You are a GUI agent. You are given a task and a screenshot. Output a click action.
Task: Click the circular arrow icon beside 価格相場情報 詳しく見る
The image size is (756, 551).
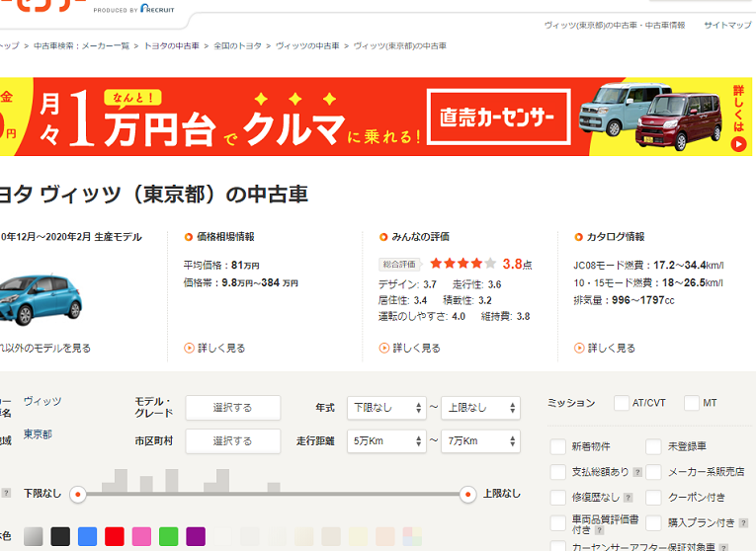(x=189, y=348)
